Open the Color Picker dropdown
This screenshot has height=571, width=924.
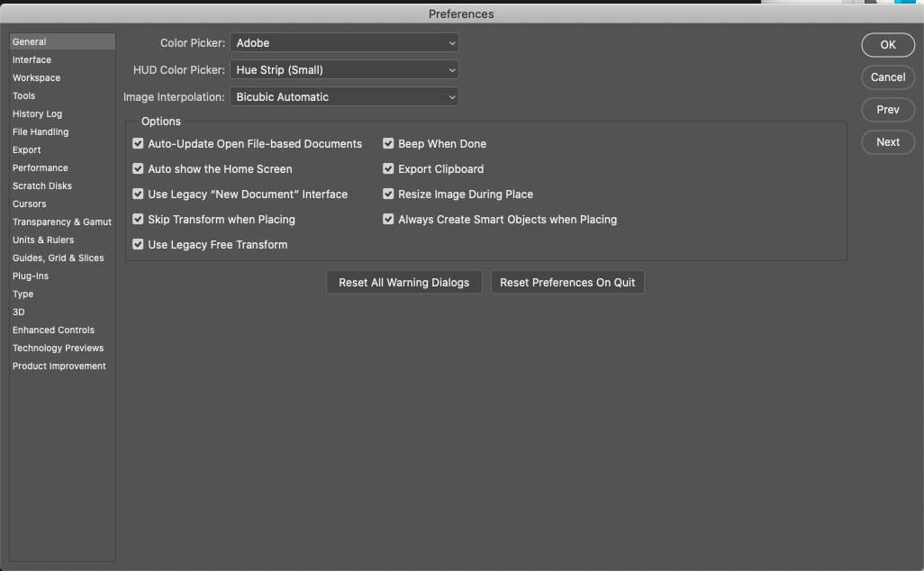(344, 42)
